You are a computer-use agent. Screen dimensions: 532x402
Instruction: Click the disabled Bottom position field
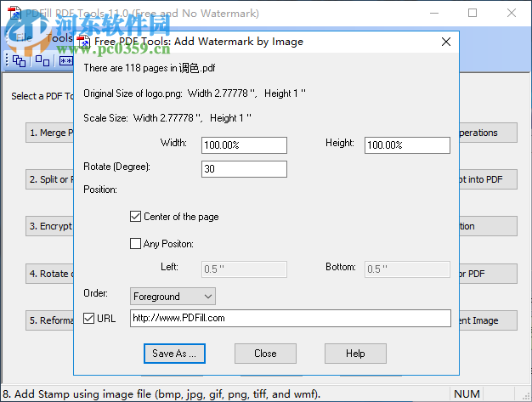point(407,269)
